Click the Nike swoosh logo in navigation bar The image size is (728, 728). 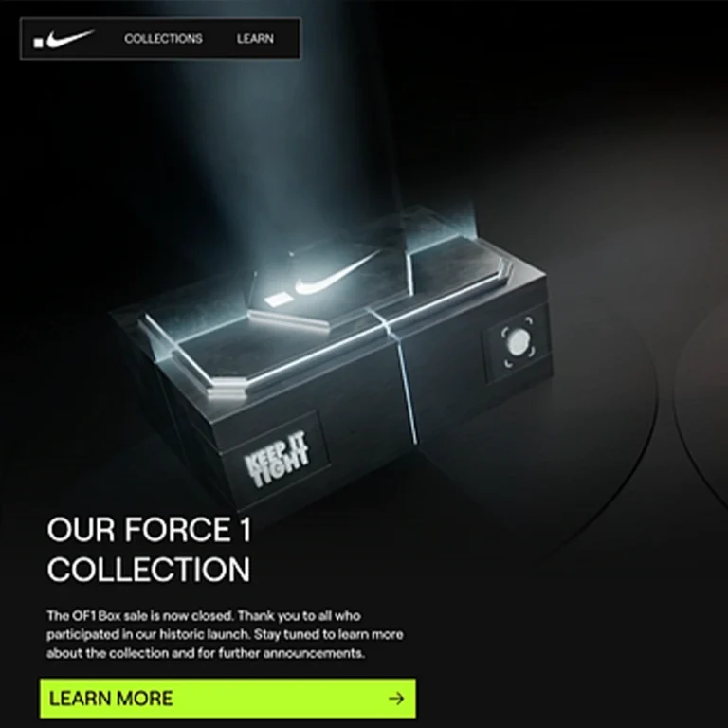click(x=70, y=38)
